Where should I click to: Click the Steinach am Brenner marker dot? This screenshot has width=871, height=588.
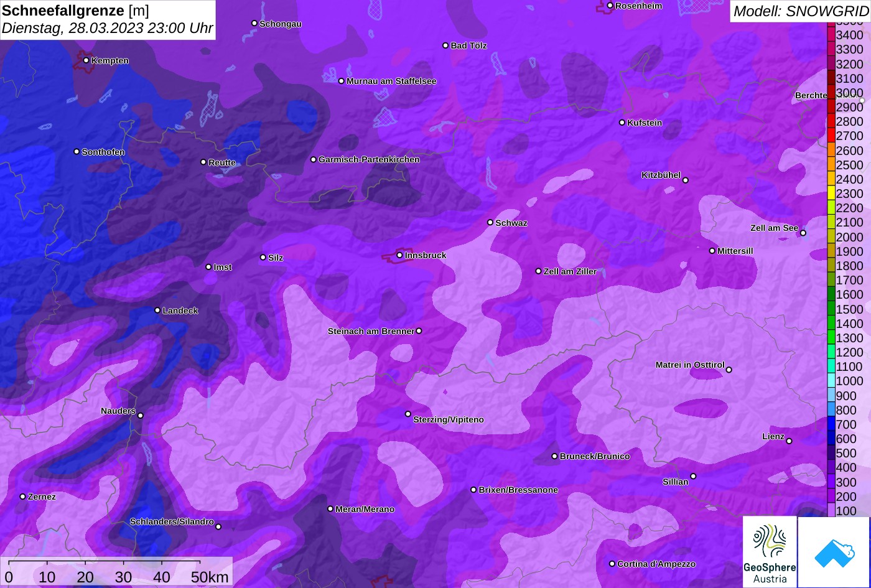[x=419, y=331]
